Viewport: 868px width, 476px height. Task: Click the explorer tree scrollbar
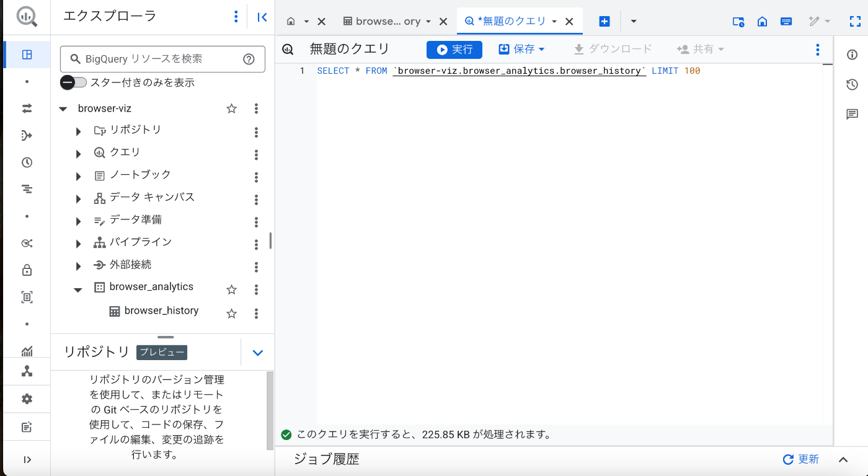tap(270, 240)
